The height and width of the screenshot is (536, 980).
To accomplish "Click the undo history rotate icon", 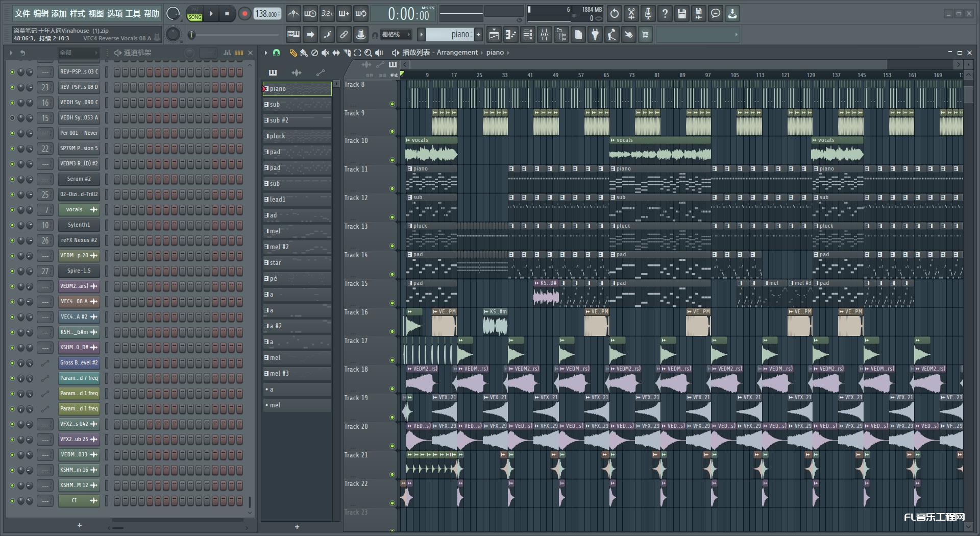I will [615, 14].
